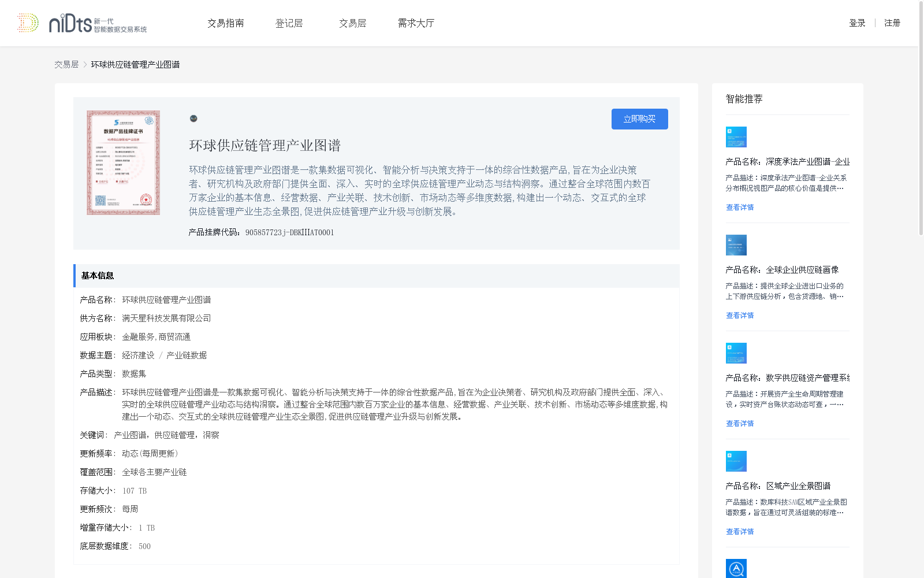Click the 经济建设 data theme

138,355
